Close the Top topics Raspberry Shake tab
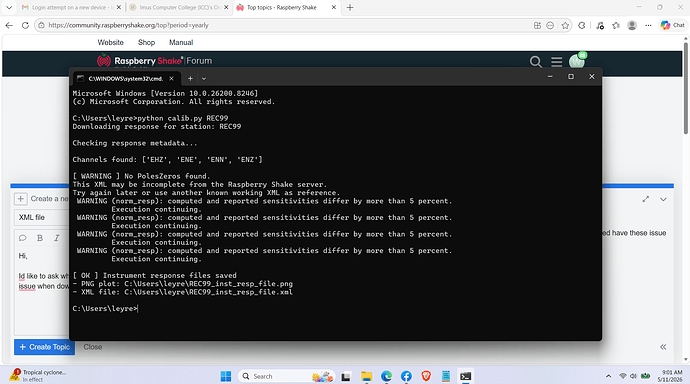Screen dimensions: 690x384 click(x=334, y=7)
